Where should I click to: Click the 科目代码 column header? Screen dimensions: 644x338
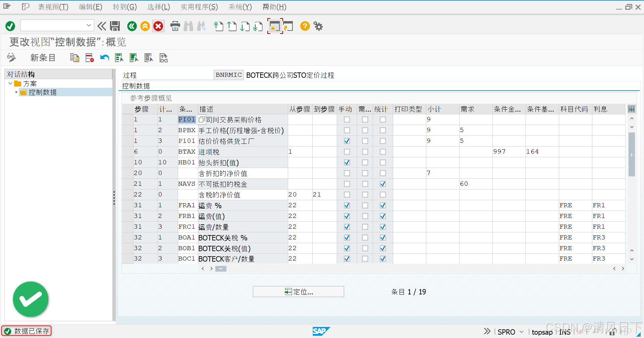[x=575, y=109]
